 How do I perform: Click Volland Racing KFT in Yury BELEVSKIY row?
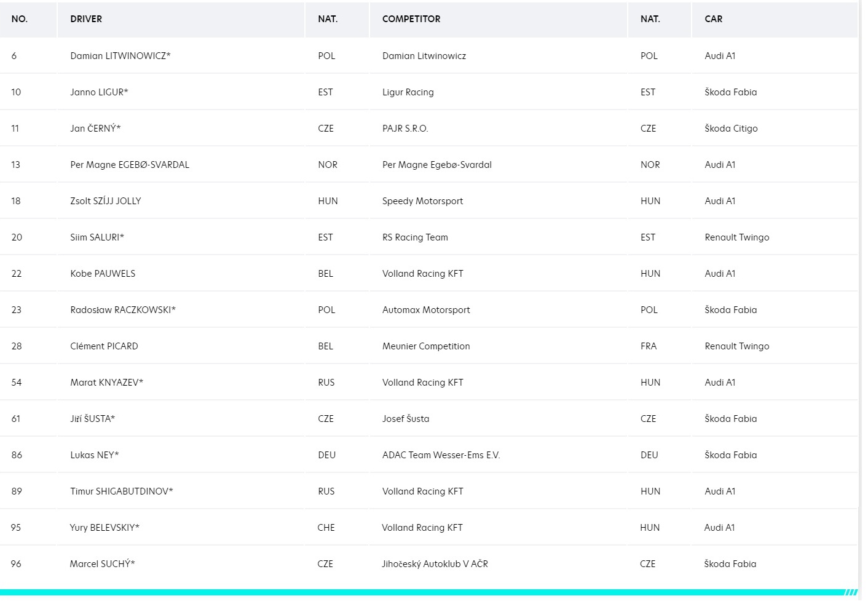[422, 528]
